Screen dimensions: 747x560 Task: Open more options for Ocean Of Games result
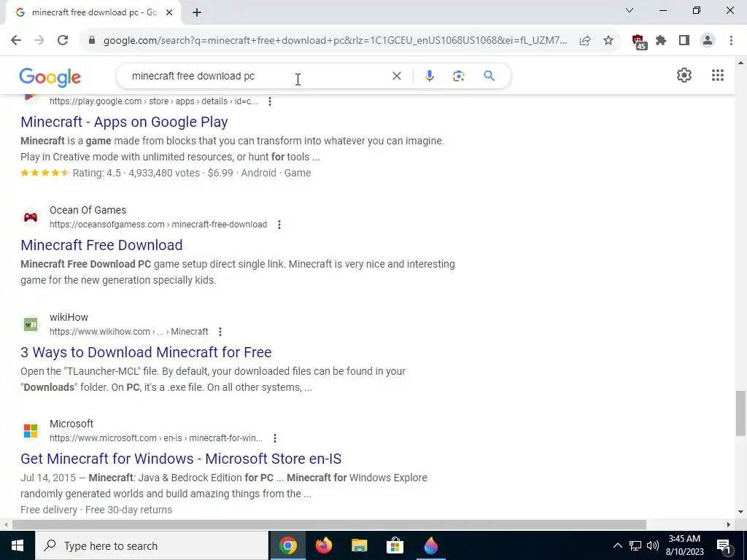tap(279, 225)
